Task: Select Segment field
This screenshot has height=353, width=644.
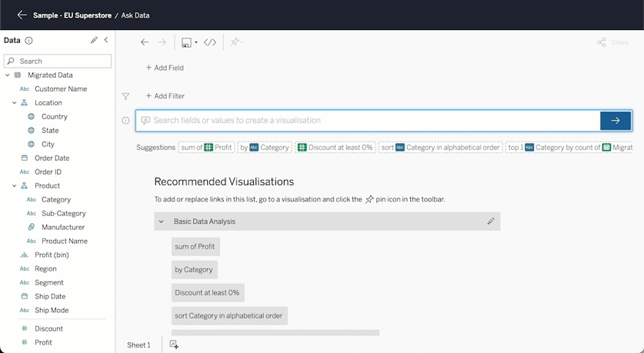Action: click(x=49, y=283)
